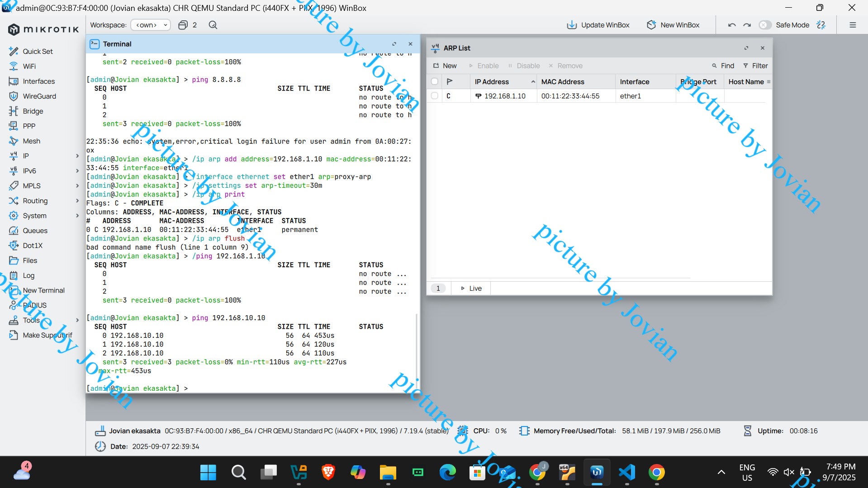Screen dimensions: 868x488
Task: Click the redo arrow icon
Action: 747,25
